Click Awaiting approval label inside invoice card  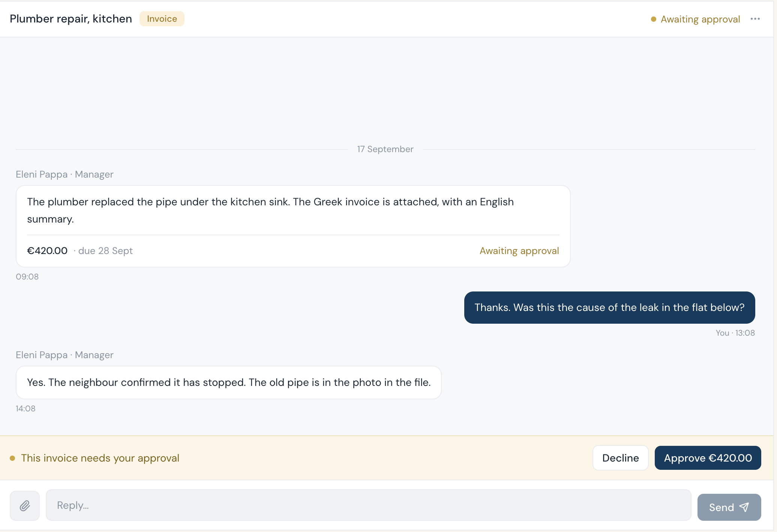pos(519,251)
